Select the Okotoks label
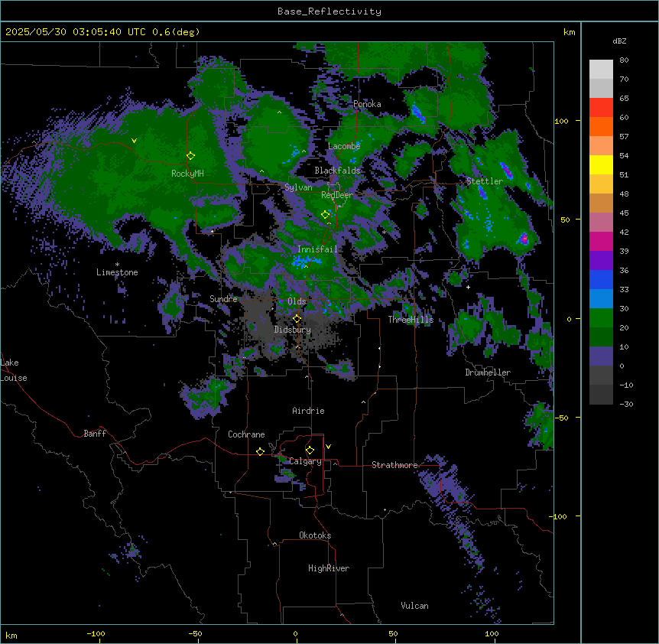 [315, 535]
